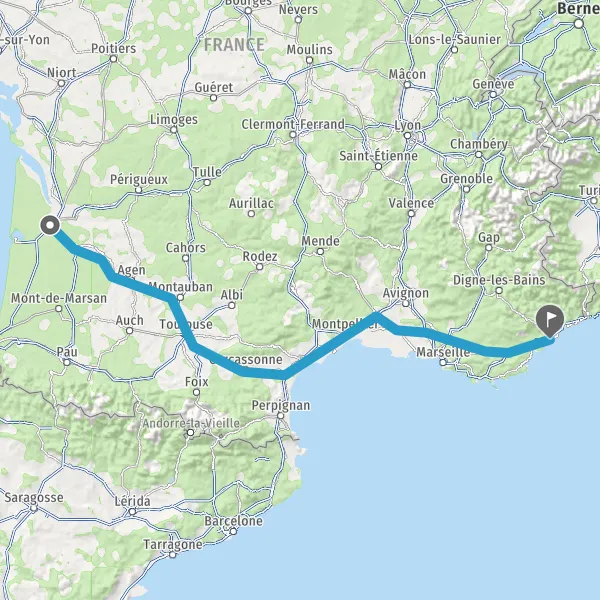The width and height of the screenshot is (600, 600).
Task: Click the Marseille city label
Action: coord(443,352)
